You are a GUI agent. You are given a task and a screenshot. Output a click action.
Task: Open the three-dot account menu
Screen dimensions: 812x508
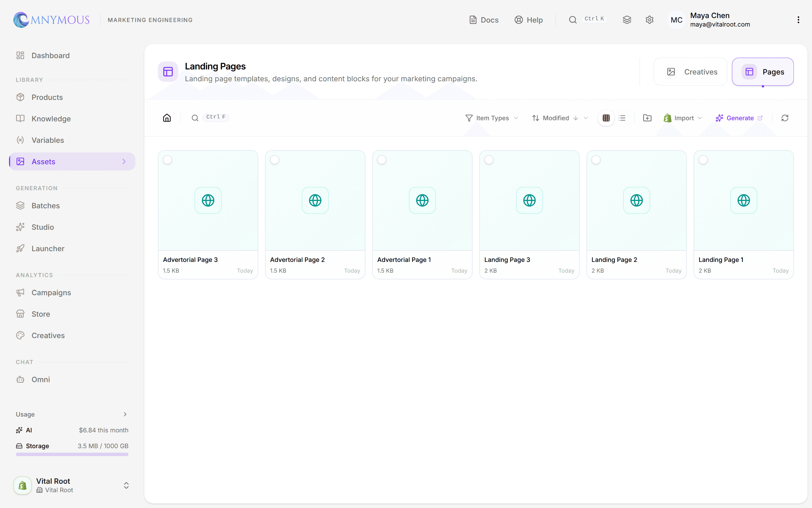(x=798, y=20)
